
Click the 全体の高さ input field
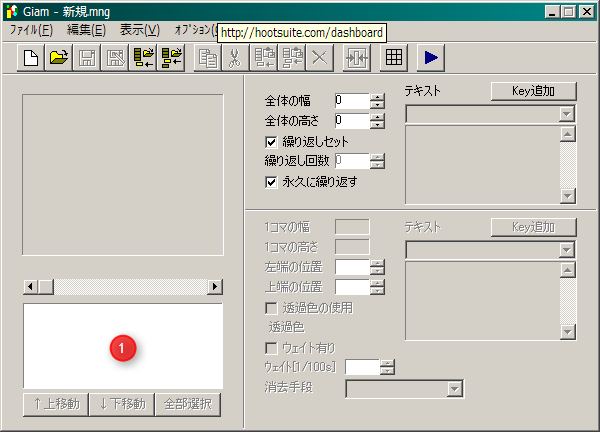pyautogui.click(x=352, y=121)
